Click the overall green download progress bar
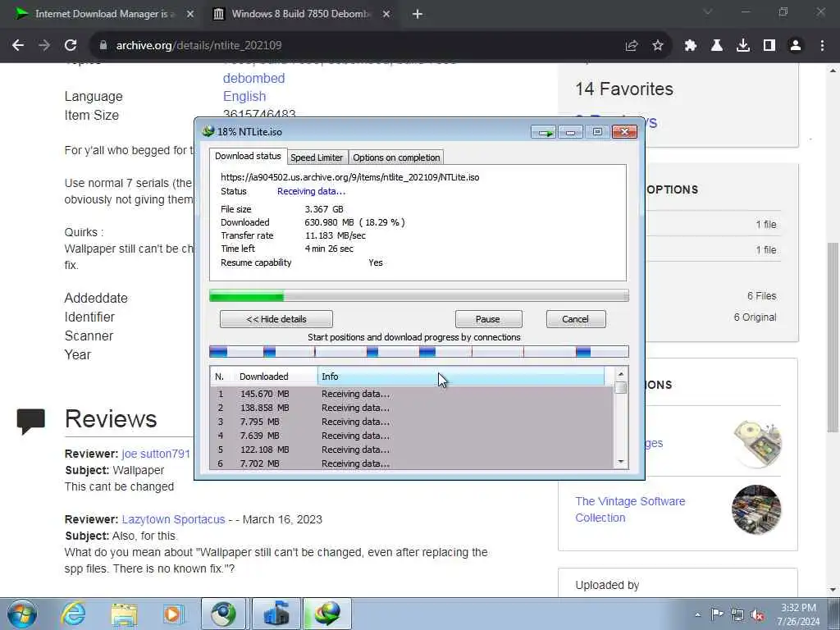The width and height of the screenshot is (840, 630). coord(419,295)
